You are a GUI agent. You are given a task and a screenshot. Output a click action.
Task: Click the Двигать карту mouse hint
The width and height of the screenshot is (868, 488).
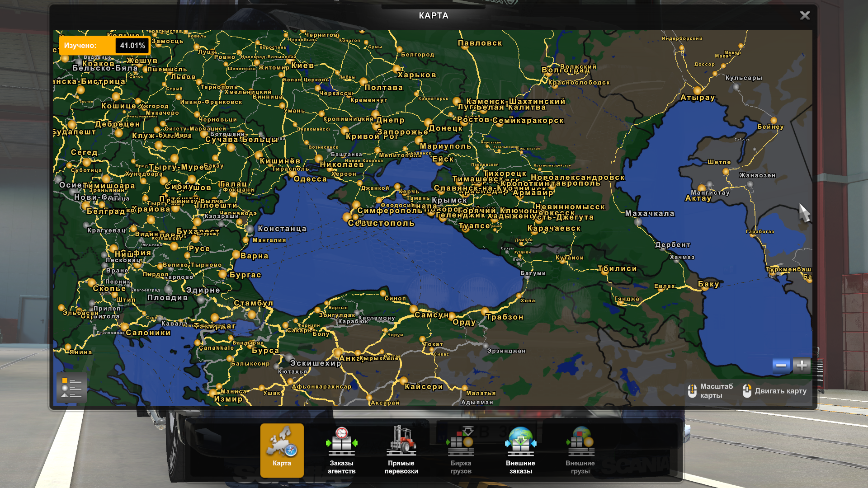click(x=775, y=391)
